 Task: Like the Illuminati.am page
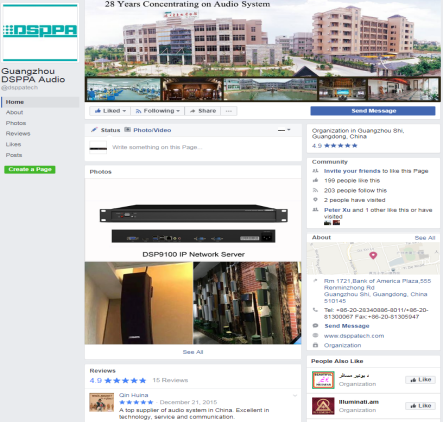pos(420,406)
